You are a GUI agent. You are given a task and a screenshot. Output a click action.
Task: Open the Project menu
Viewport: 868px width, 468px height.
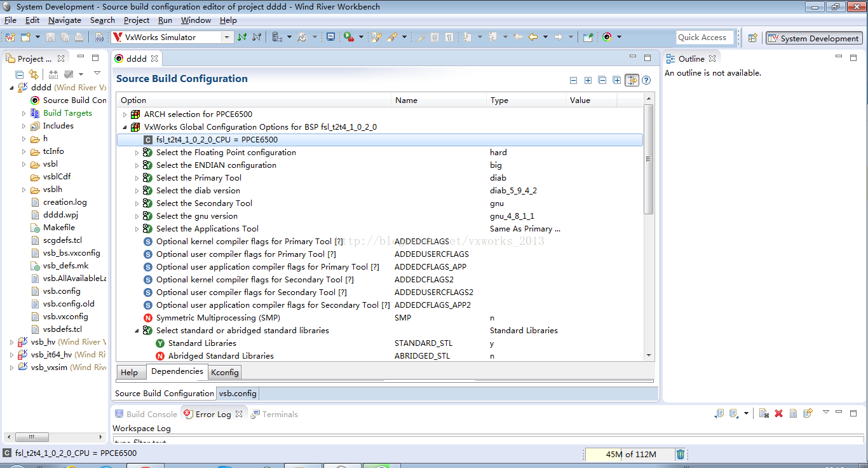pyautogui.click(x=137, y=20)
